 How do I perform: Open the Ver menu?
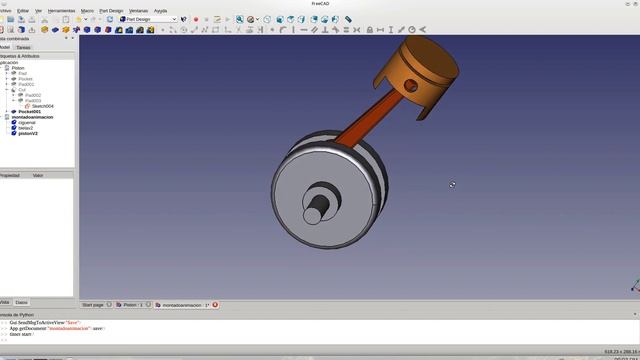pyautogui.click(x=38, y=11)
